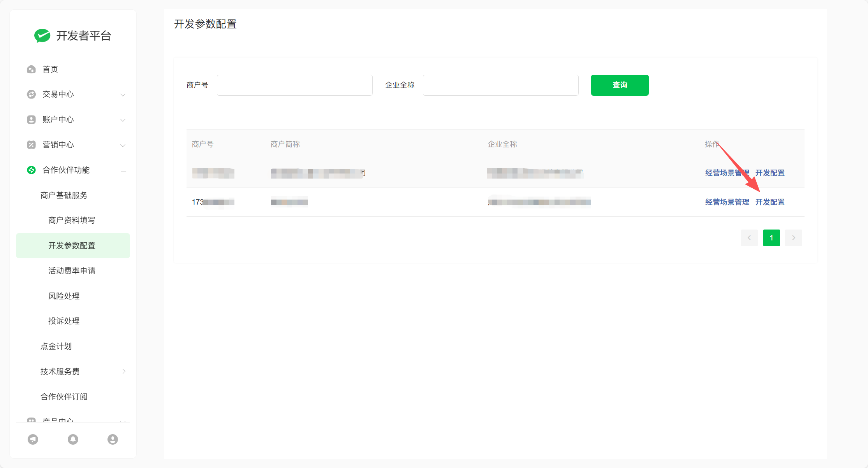The image size is (868, 468).
Task: Focus the 商户号 input field
Action: point(294,85)
